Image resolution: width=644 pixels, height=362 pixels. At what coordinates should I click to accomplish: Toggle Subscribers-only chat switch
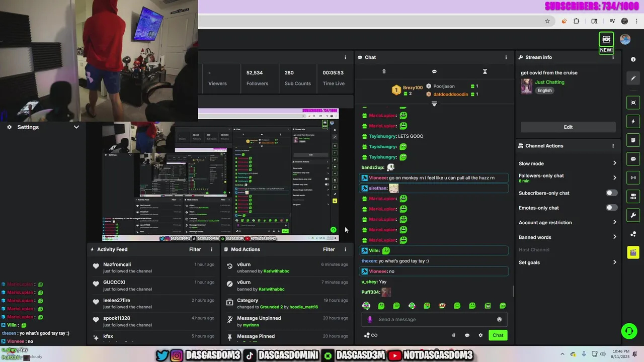point(611,193)
